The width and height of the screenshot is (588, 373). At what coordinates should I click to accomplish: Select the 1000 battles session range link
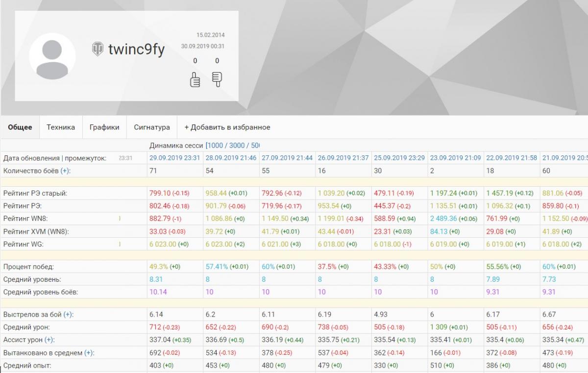point(216,146)
